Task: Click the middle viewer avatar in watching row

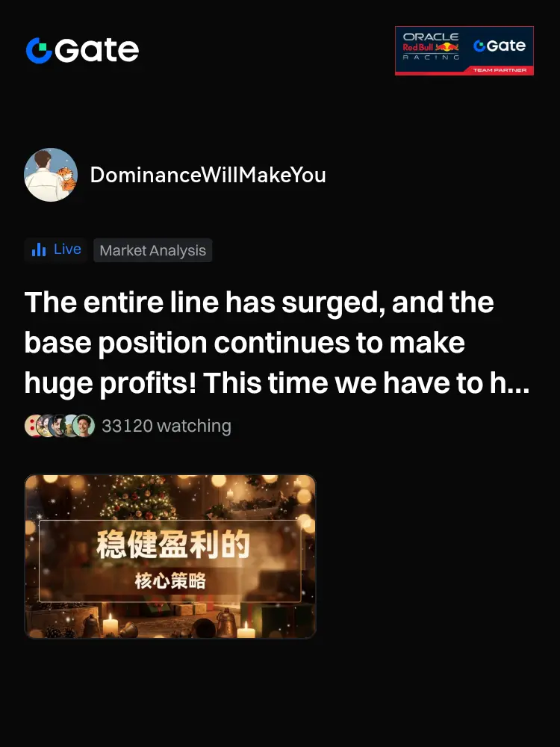Action: 59,426
